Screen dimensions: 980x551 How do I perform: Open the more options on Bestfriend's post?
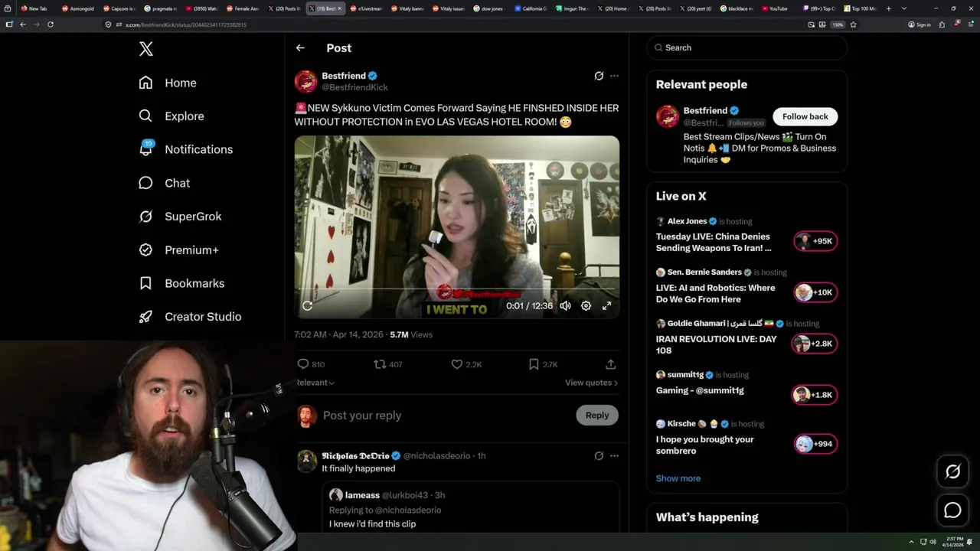pyautogui.click(x=614, y=76)
